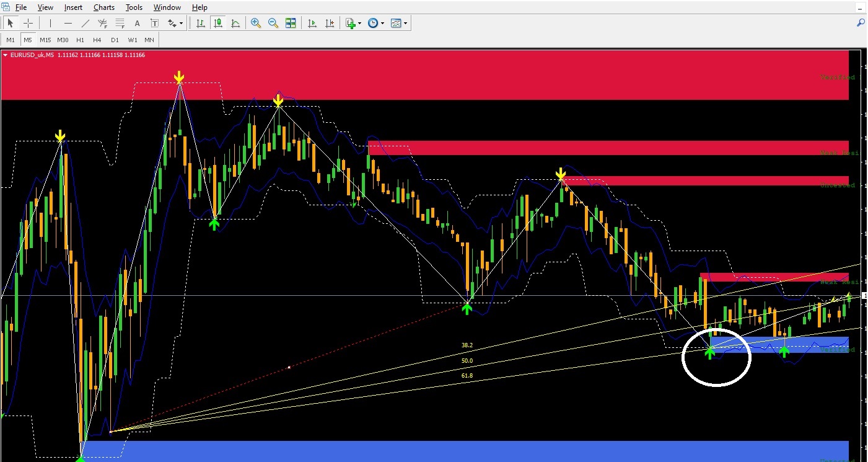The height and width of the screenshot is (462, 868).
Task: Click the Periods clock icon
Action: tap(373, 23)
